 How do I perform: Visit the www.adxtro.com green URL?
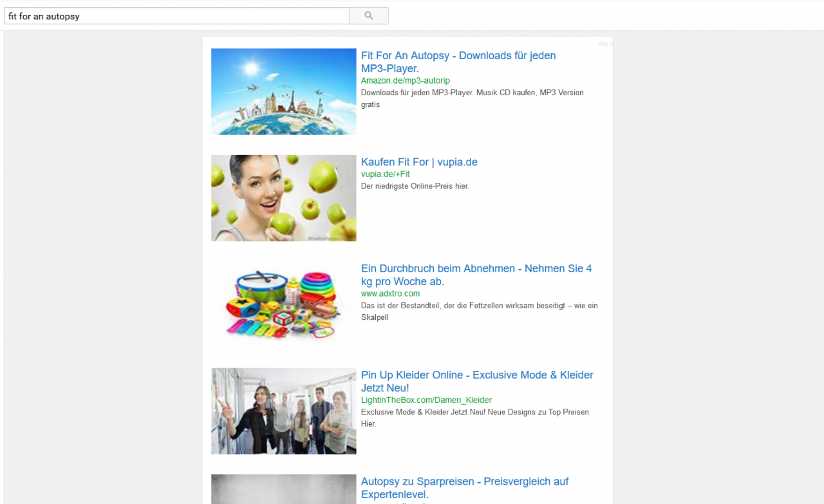point(390,294)
